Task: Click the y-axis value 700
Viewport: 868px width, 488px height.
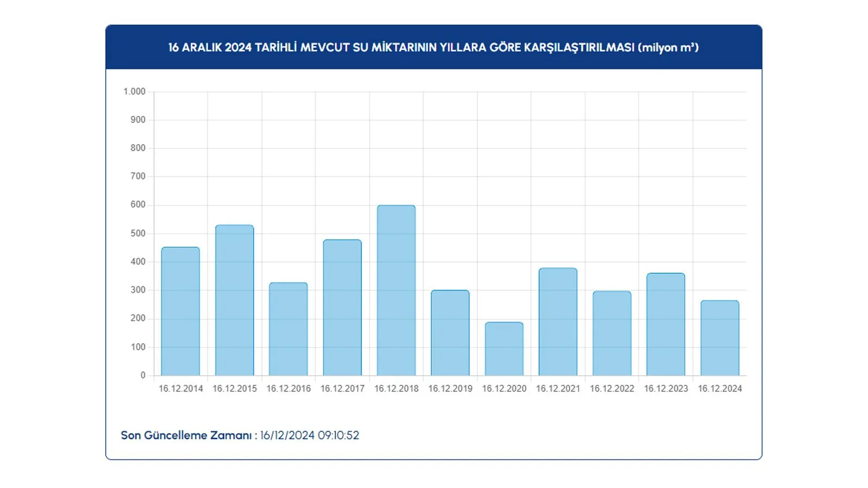Action: (138, 176)
